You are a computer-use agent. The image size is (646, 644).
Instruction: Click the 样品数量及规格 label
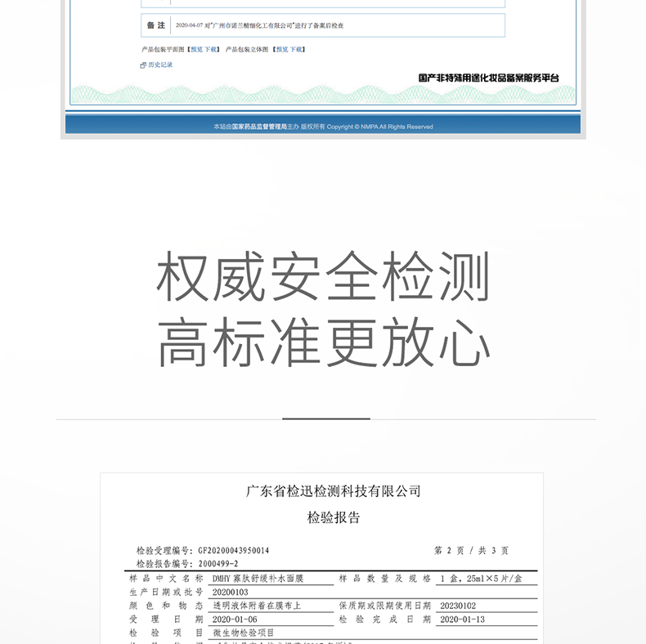coord(385,579)
